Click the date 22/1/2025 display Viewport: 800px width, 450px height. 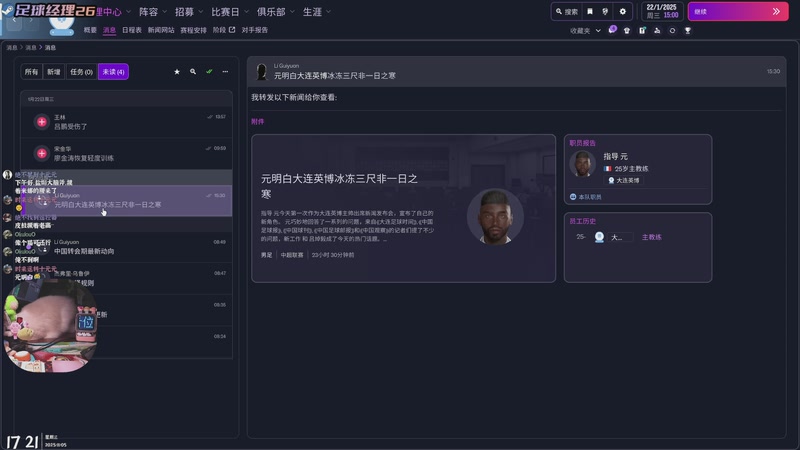click(661, 7)
